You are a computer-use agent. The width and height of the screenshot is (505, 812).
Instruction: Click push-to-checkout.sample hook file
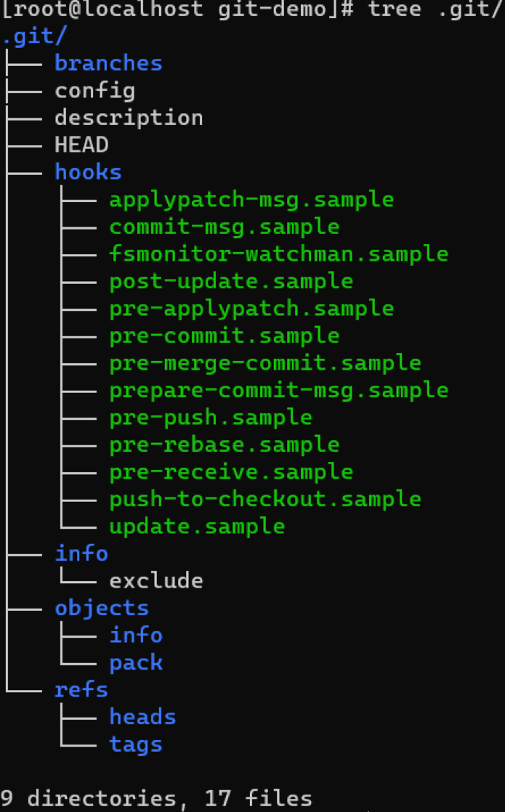pyautogui.click(x=265, y=499)
